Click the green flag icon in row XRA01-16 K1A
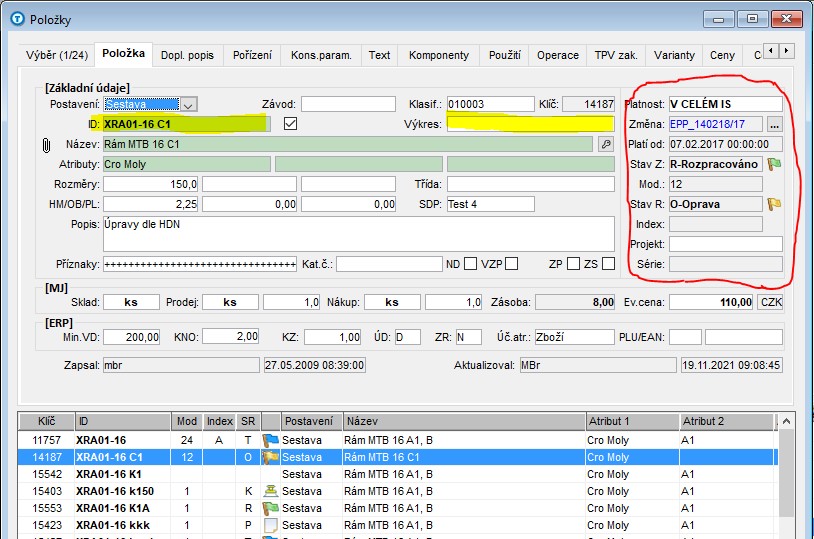This screenshot has height=539, width=814. click(x=270, y=508)
